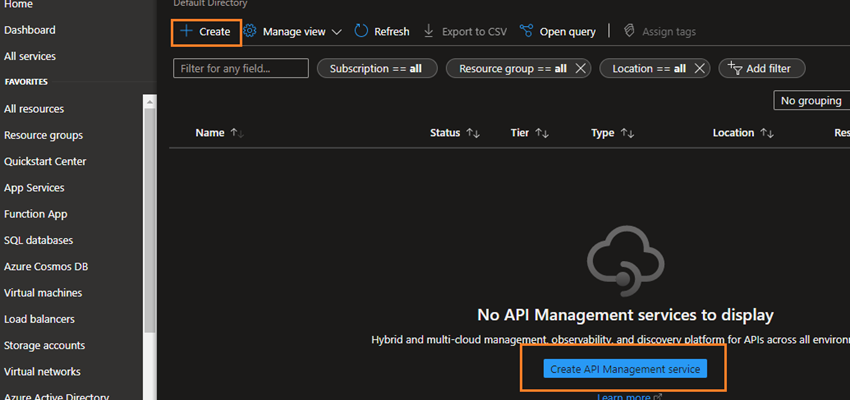This screenshot has width=850, height=400.
Task: Open Virtual machines in sidebar
Action: (43, 293)
